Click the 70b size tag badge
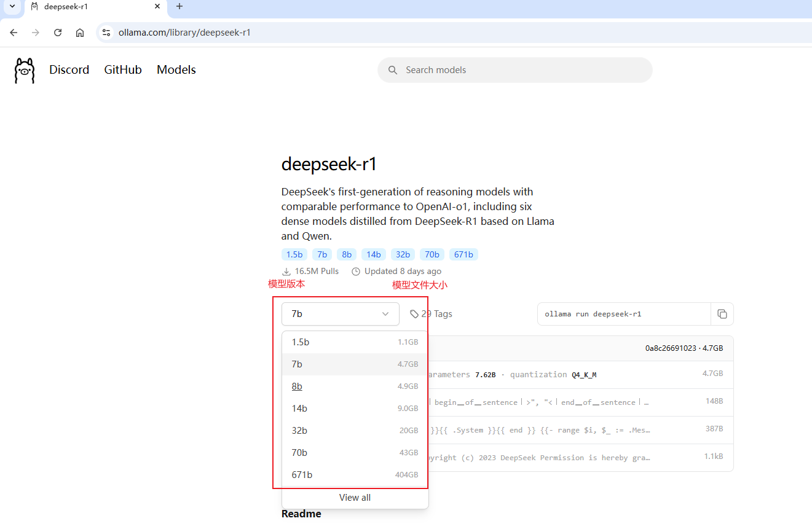 point(432,254)
